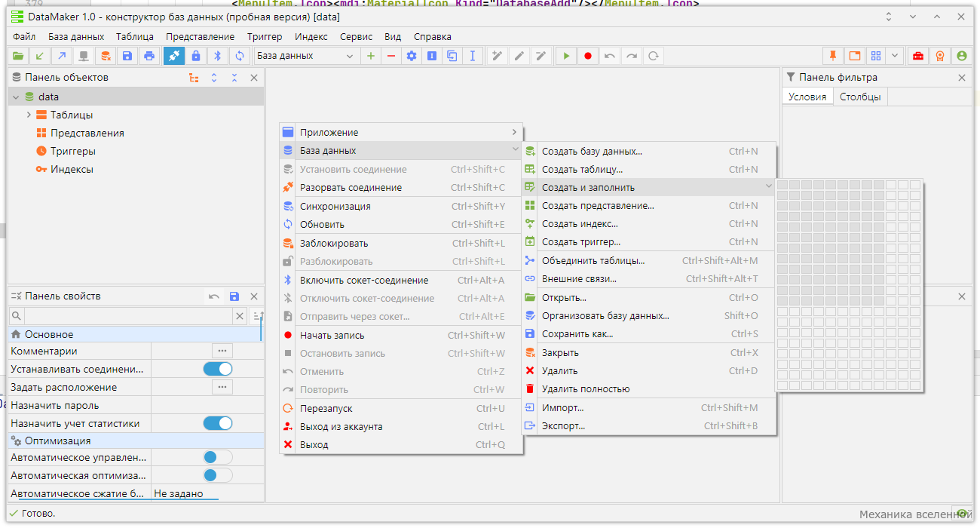
Task: Toggle the highlighted connection plug toolbar button
Action: [174, 56]
